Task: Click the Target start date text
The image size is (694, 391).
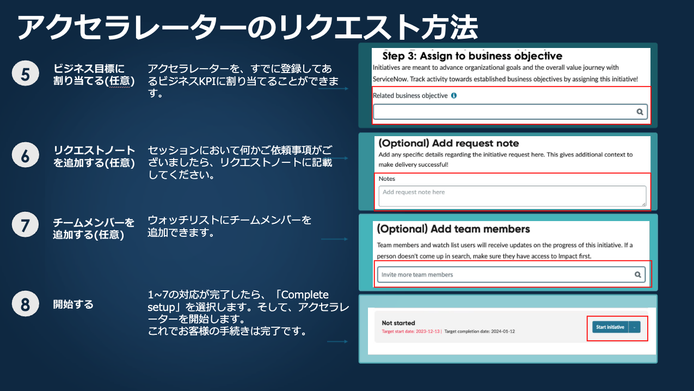Action: [412, 331]
